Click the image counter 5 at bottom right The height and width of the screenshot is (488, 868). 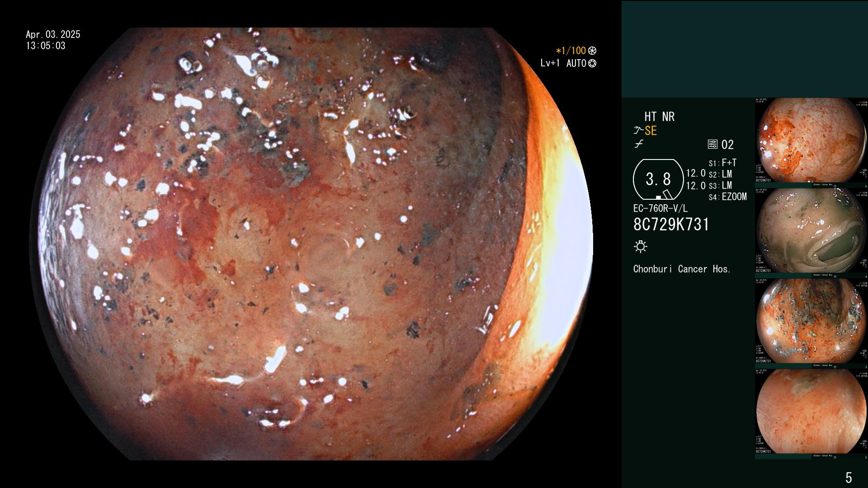click(849, 478)
